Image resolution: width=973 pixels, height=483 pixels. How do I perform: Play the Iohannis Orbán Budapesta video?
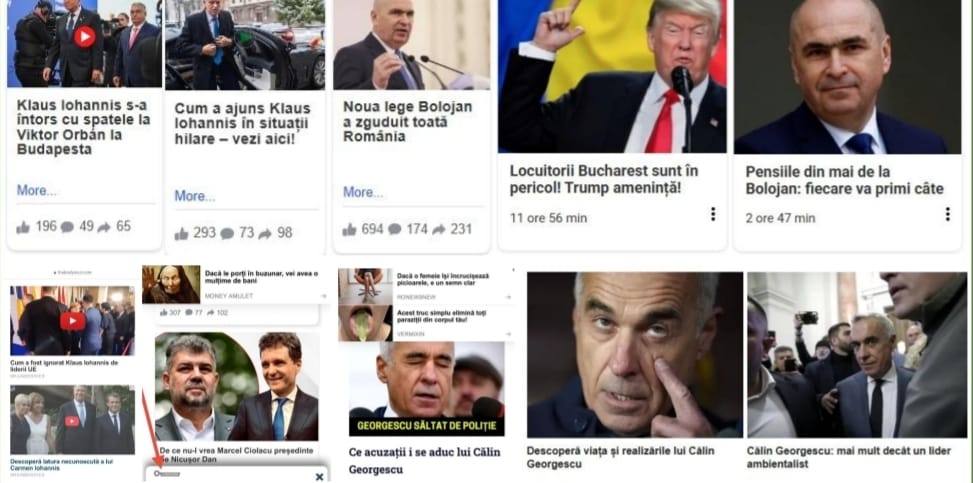(x=85, y=37)
